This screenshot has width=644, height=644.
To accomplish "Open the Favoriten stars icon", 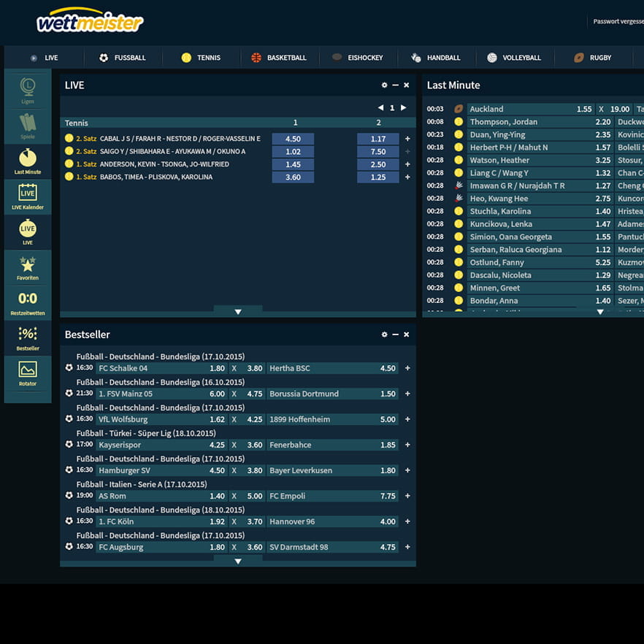I will click(x=28, y=267).
